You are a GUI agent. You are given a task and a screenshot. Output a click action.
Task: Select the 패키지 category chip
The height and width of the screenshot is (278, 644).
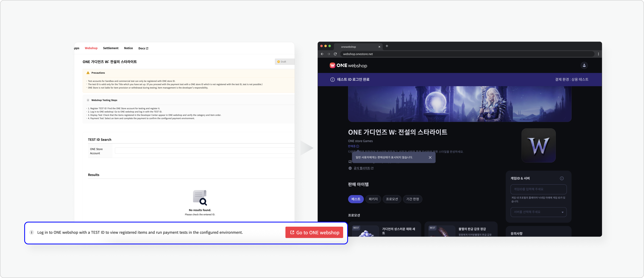373,199
